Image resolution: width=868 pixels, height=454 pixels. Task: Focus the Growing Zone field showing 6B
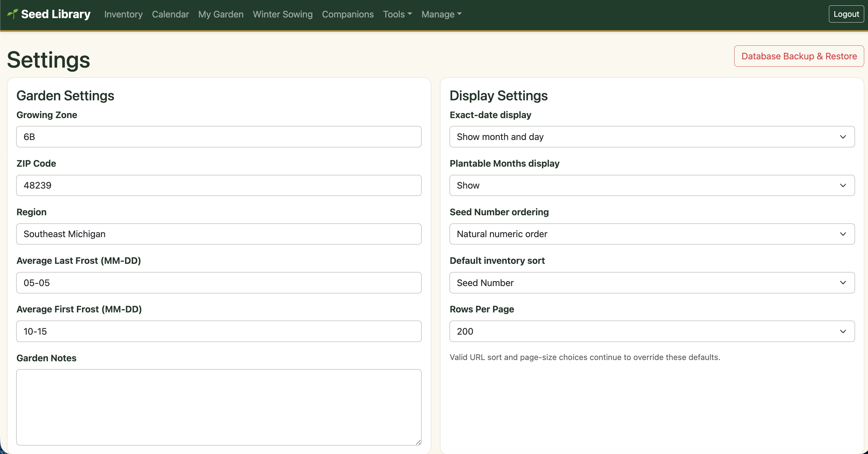(x=219, y=137)
